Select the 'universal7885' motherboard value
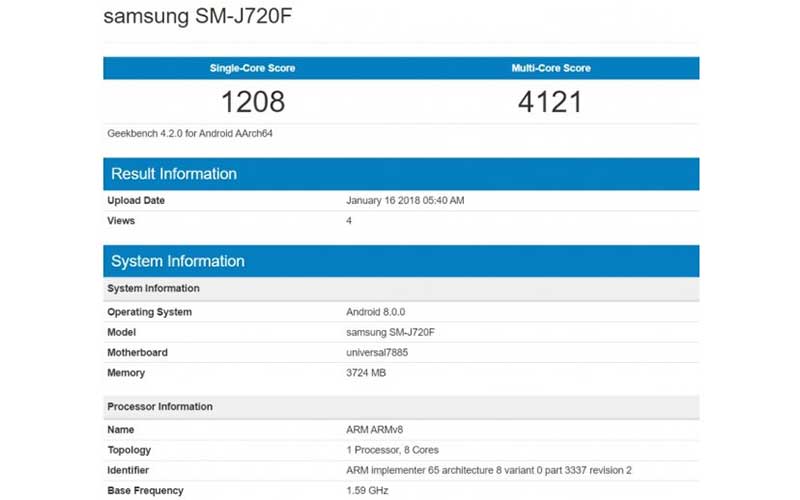The height and width of the screenshot is (500, 800). pos(377,353)
